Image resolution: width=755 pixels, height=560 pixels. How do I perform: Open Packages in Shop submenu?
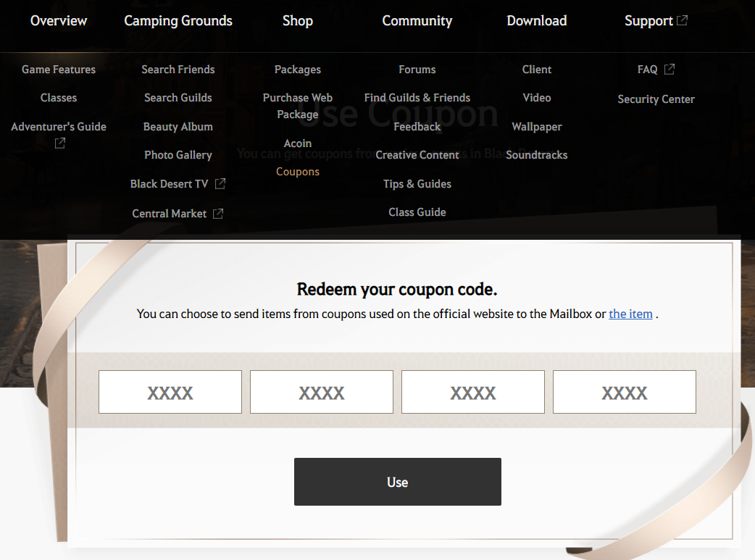click(298, 70)
